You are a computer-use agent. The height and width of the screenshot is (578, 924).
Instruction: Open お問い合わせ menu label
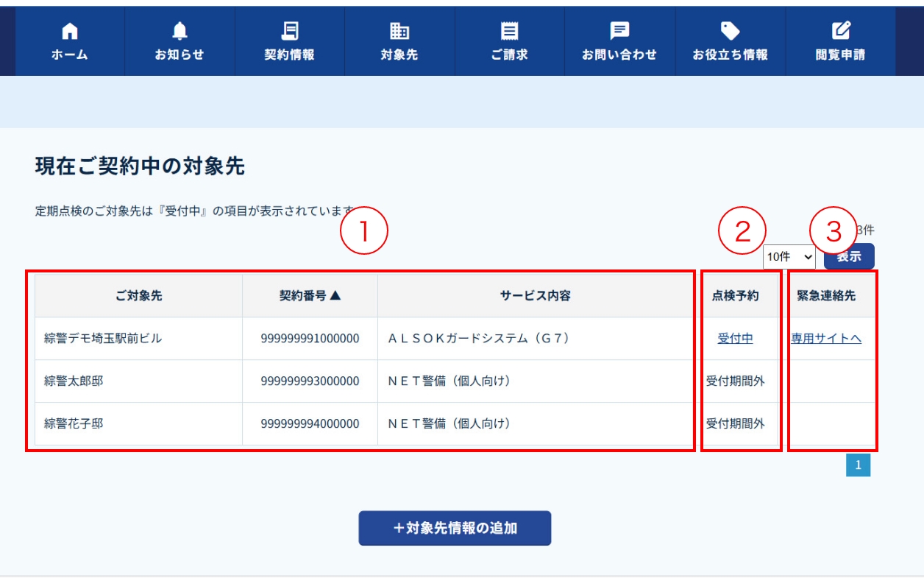pyautogui.click(x=619, y=54)
